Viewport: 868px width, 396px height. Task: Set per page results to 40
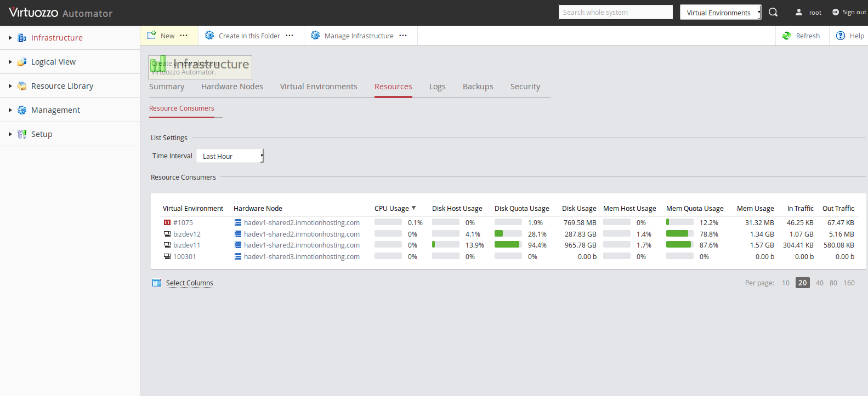pos(819,283)
